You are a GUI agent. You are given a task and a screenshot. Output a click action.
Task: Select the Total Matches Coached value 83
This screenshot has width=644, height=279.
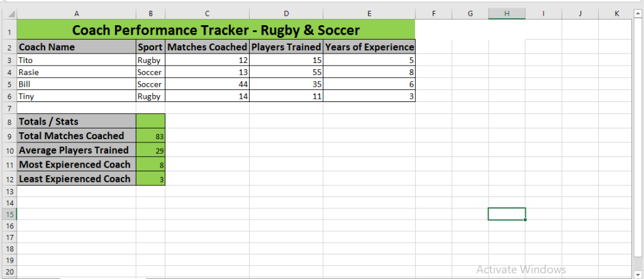tap(150, 136)
